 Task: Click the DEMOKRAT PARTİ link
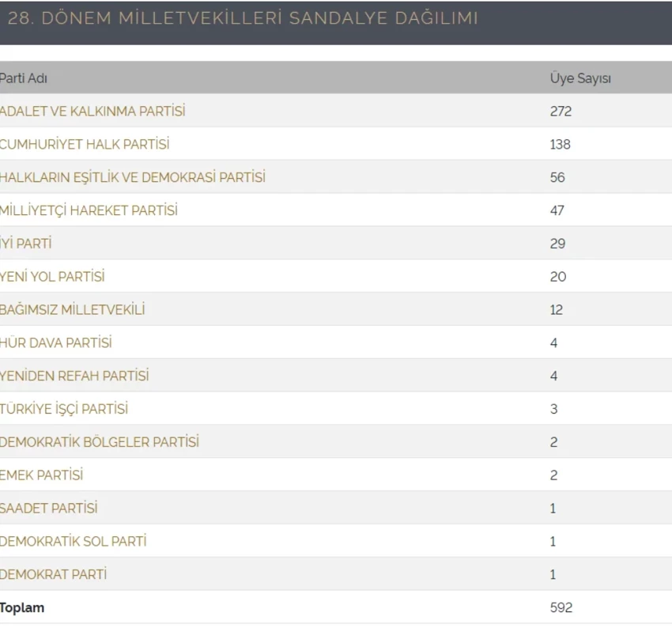(54, 575)
